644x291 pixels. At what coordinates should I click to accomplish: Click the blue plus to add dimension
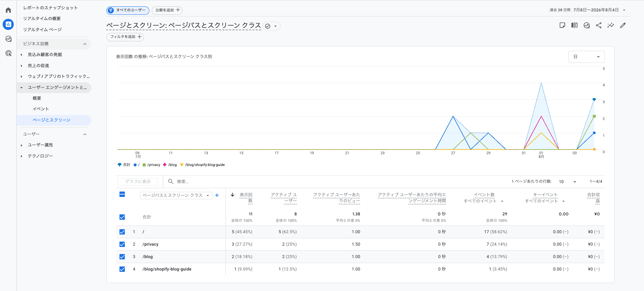pos(217,195)
